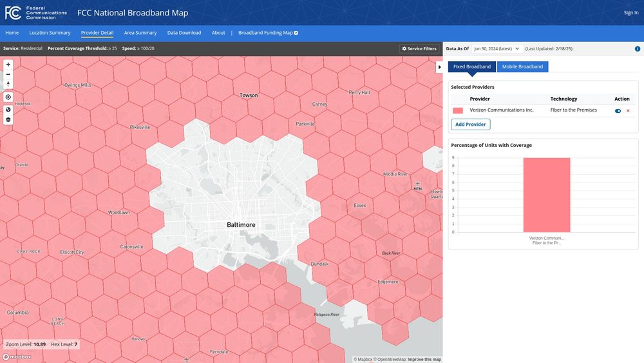Toggle Verizon Communications provider visibility

pyautogui.click(x=618, y=111)
